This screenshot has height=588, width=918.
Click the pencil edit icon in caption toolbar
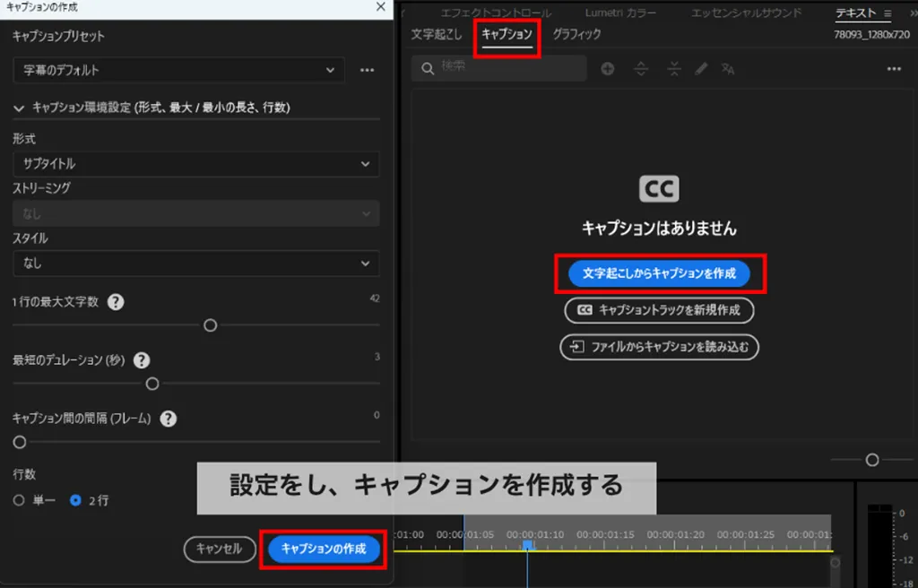tap(701, 69)
